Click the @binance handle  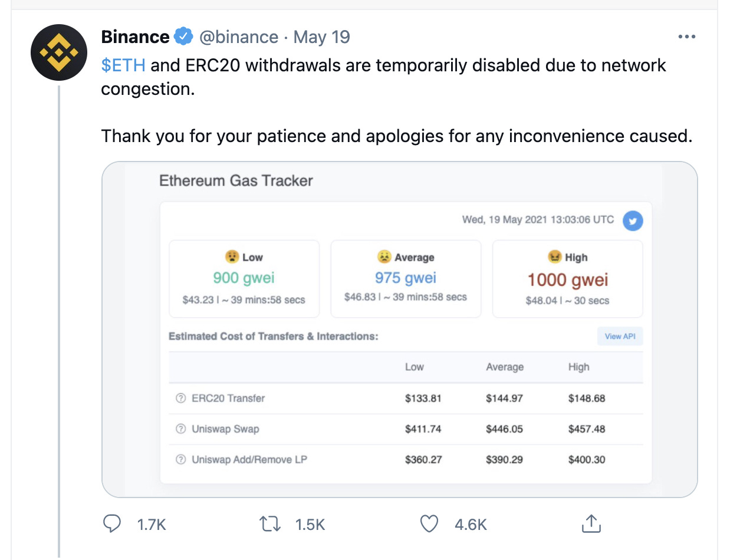coord(239,37)
